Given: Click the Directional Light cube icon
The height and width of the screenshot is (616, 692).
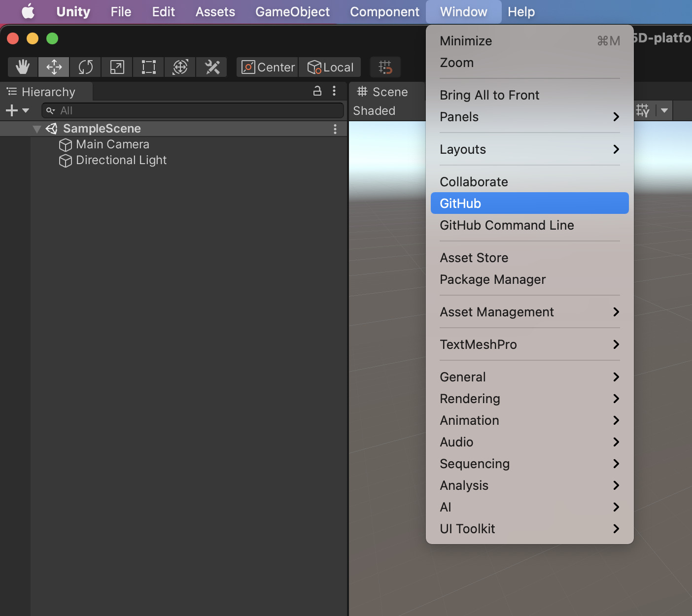Looking at the screenshot, I should click(66, 161).
